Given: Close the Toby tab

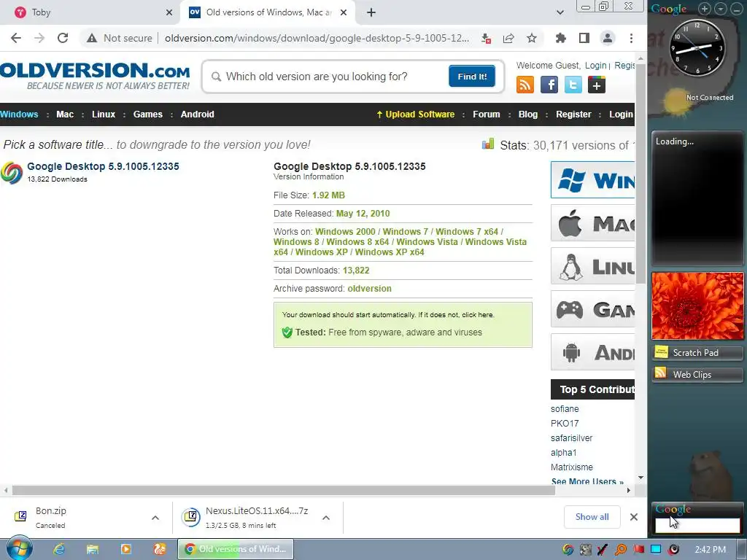Looking at the screenshot, I should [169, 12].
